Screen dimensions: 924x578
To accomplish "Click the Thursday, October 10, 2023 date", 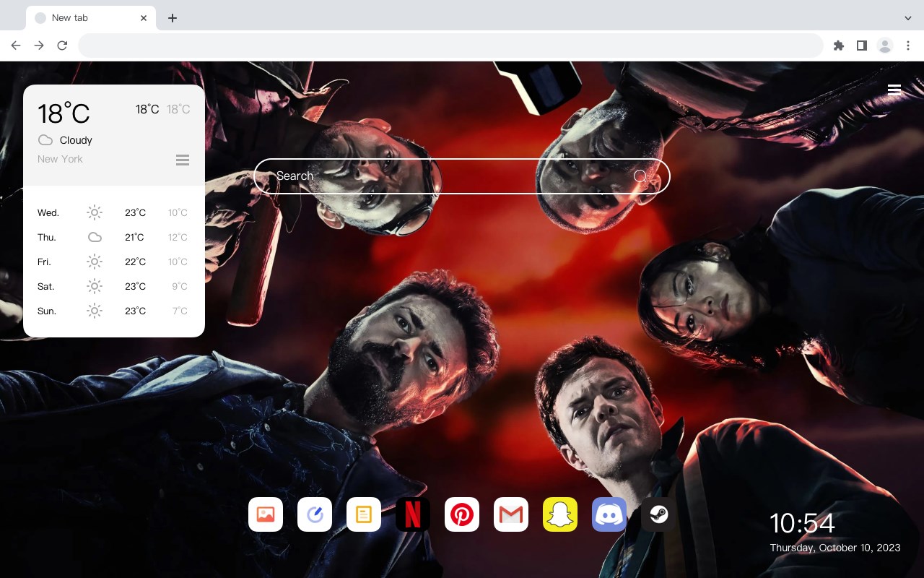I will coord(835,548).
